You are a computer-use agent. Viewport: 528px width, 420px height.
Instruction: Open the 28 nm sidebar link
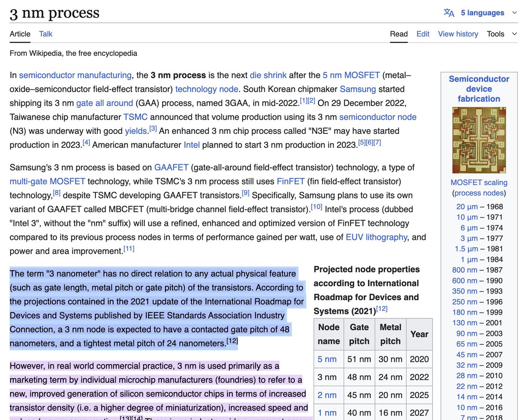[467, 376]
